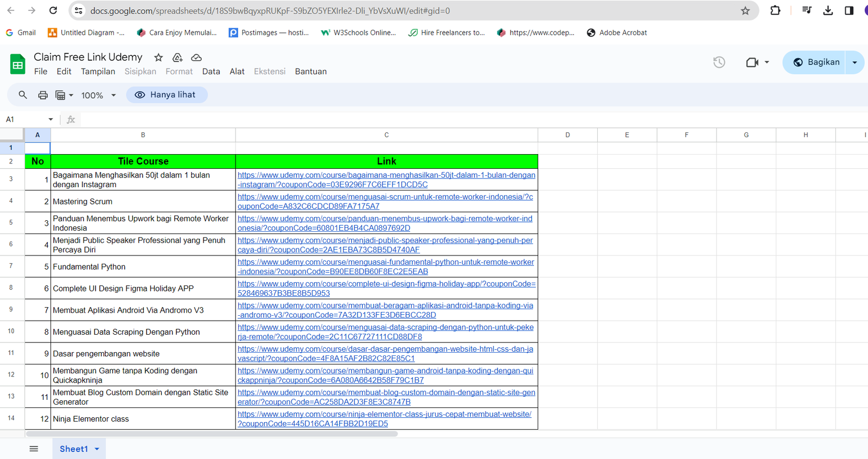
Task: Select Membuat Aplikasi Android Via Andromo V3
Action: (143, 310)
